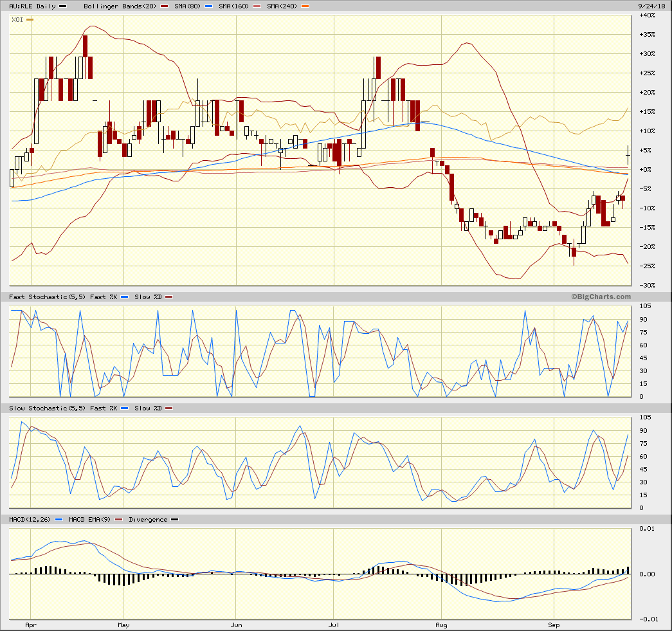Screen dimensions: 672x631
Task: Click the AU:RLE Daily chart title
Action: pos(33,6)
